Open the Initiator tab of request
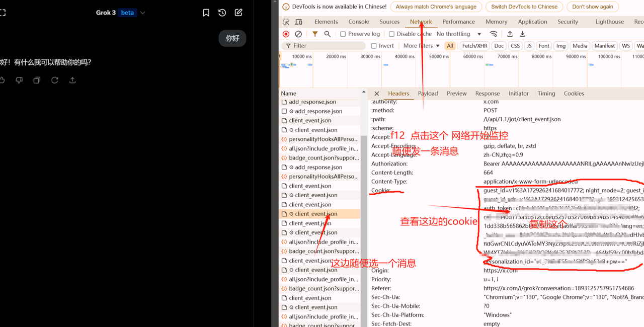Screen dimensions: 644x327 click(518, 94)
